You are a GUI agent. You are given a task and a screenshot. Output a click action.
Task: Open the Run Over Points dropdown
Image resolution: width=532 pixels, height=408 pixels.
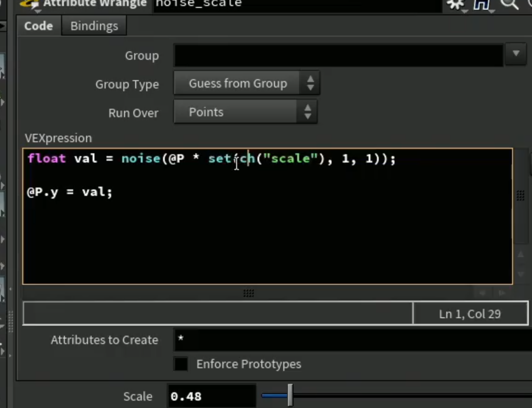click(245, 112)
